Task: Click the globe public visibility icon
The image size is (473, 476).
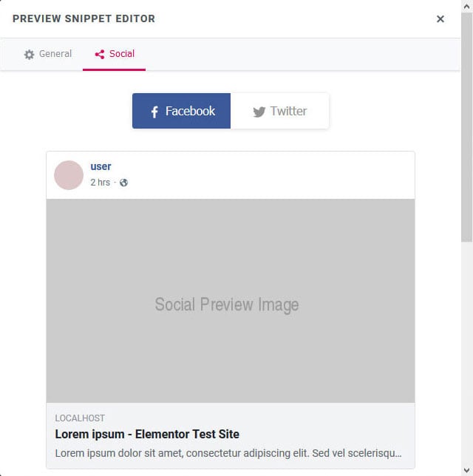Action: pos(123,183)
